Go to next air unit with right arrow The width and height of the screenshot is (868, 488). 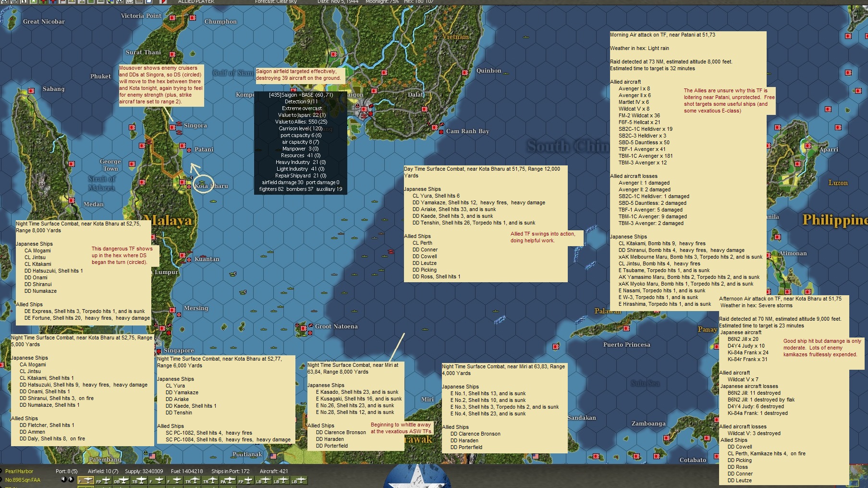(71, 479)
